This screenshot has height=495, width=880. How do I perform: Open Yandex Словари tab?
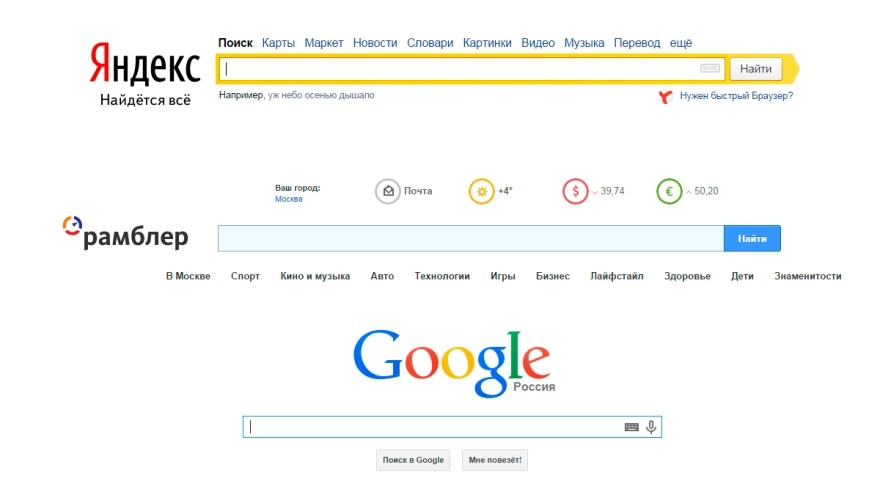pyautogui.click(x=430, y=43)
